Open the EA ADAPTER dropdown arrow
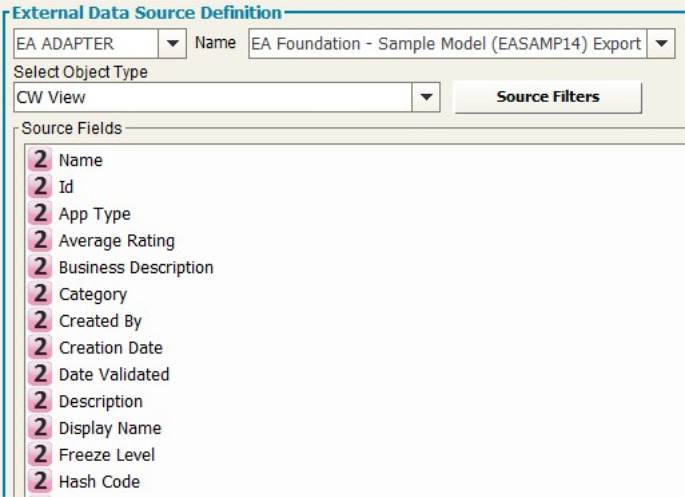 (172, 44)
